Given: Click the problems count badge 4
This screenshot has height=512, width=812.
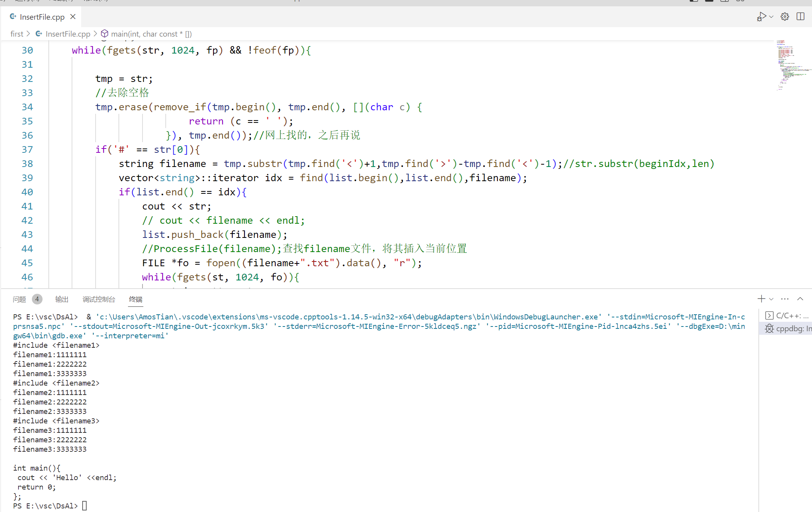Looking at the screenshot, I should (x=37, y=299).
